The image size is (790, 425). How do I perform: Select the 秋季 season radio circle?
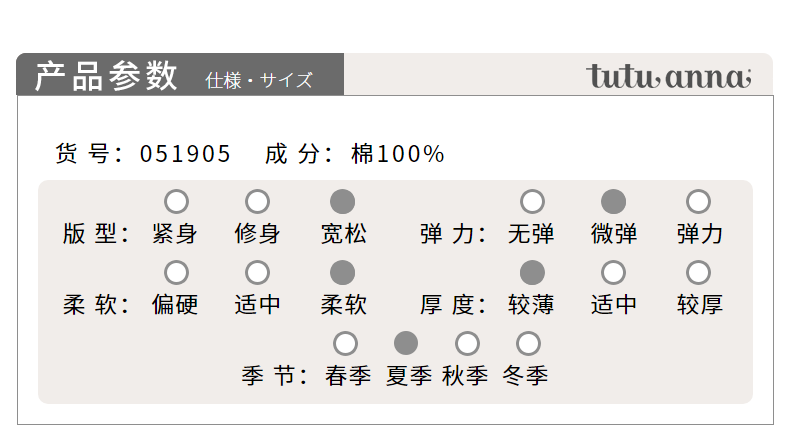pos(467,343)
